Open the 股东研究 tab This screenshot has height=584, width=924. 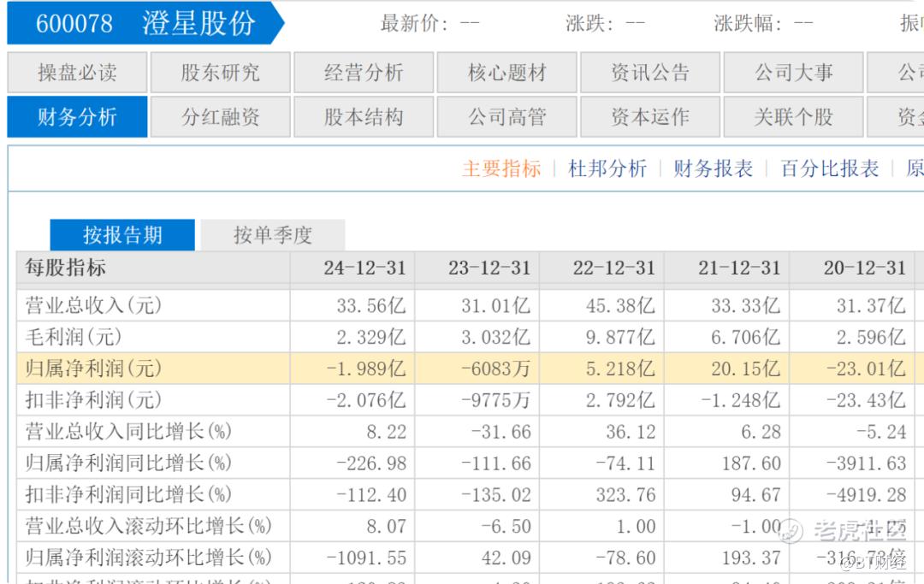coord(221,73)
